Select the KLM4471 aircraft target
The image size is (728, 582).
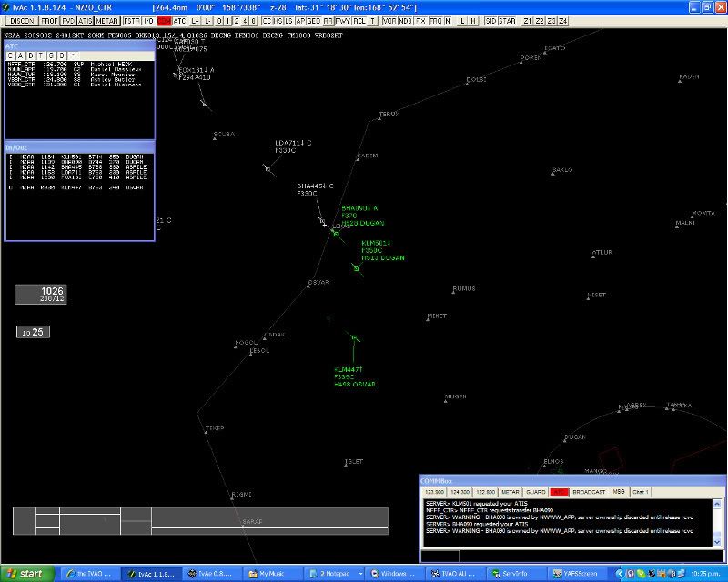coord(353,337)
